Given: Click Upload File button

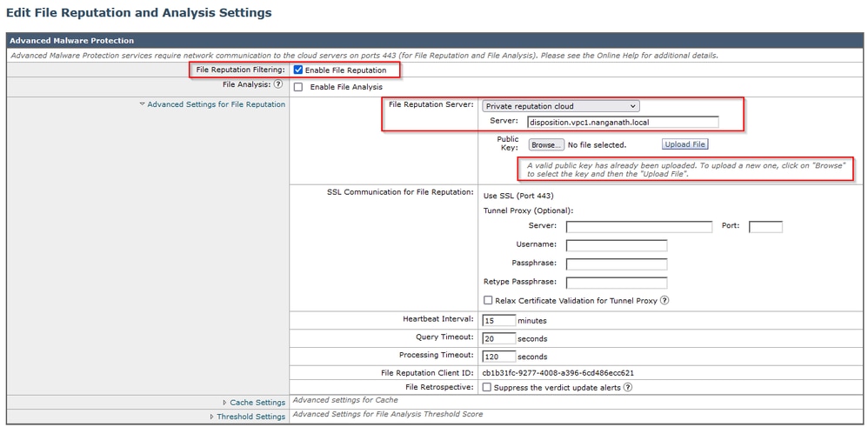Looking at the screenshot, I should pyautogui.click(x=684, y=144).
